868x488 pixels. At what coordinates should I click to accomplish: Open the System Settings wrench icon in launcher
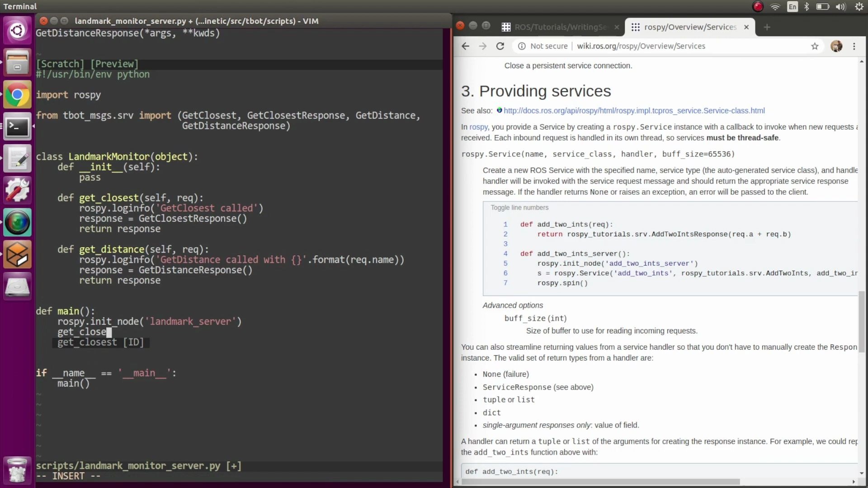pos(17,190)
